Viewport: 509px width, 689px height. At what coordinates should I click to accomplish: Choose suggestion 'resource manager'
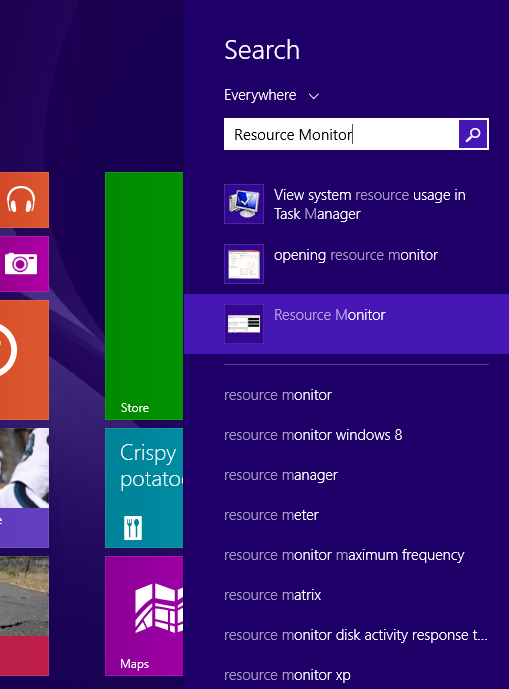point(281,475)
